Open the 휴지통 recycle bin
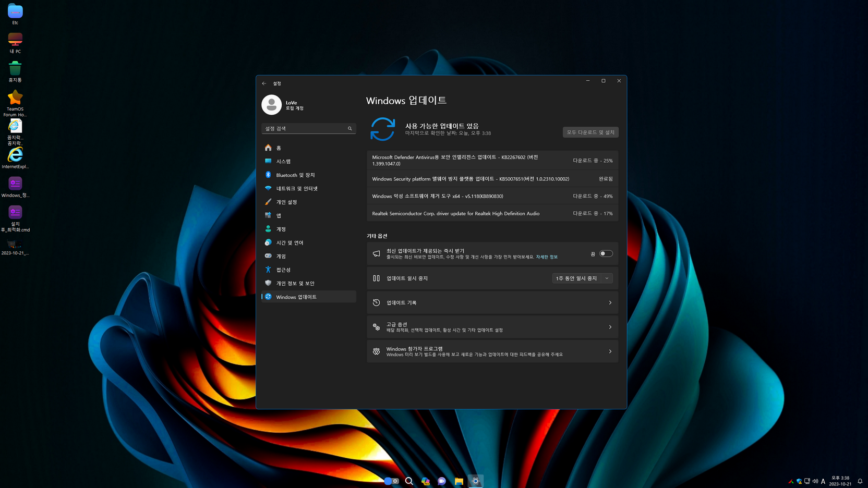Viewport: 868px width, 488px height. [x=15, y=71]
